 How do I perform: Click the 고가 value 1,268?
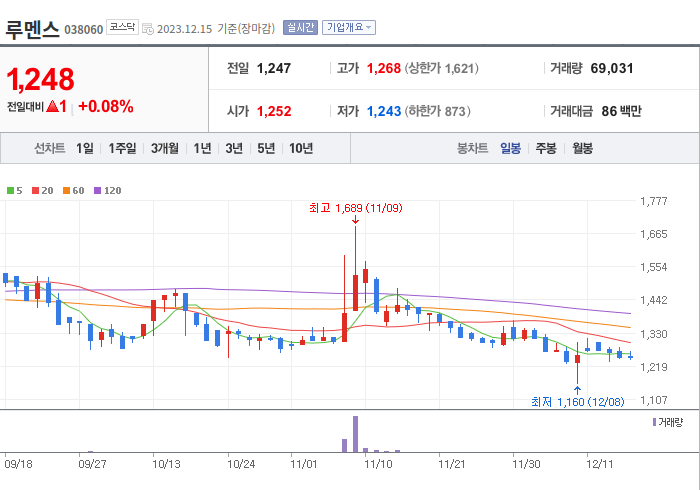(x=384, y=68)
